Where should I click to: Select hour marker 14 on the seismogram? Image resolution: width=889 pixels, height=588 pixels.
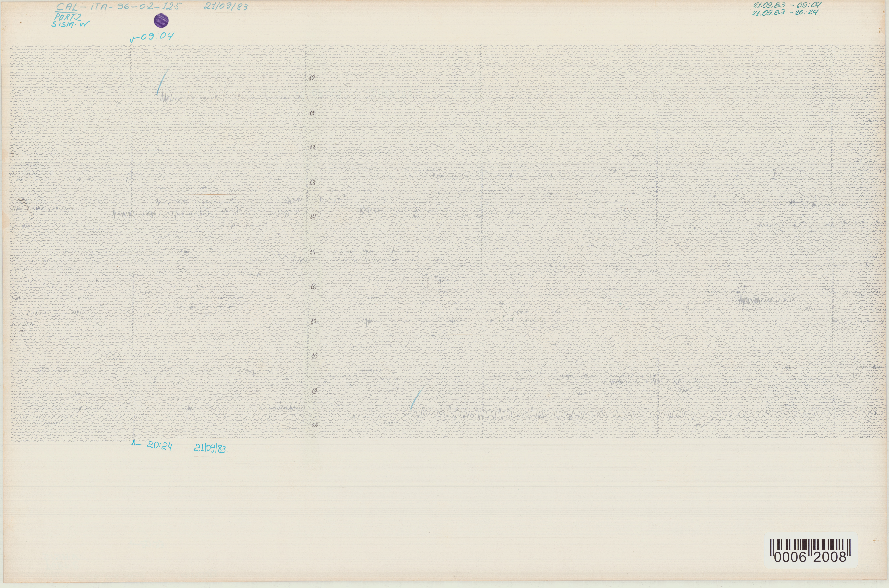coord(313,217)
